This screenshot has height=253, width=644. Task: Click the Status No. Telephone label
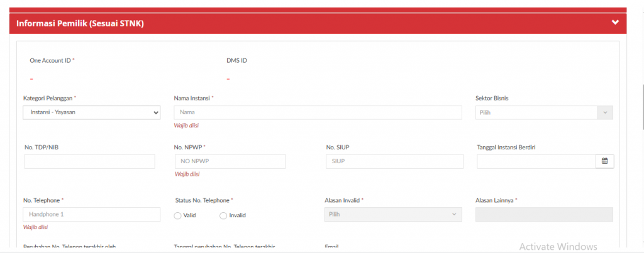click(x=203, y=200)
